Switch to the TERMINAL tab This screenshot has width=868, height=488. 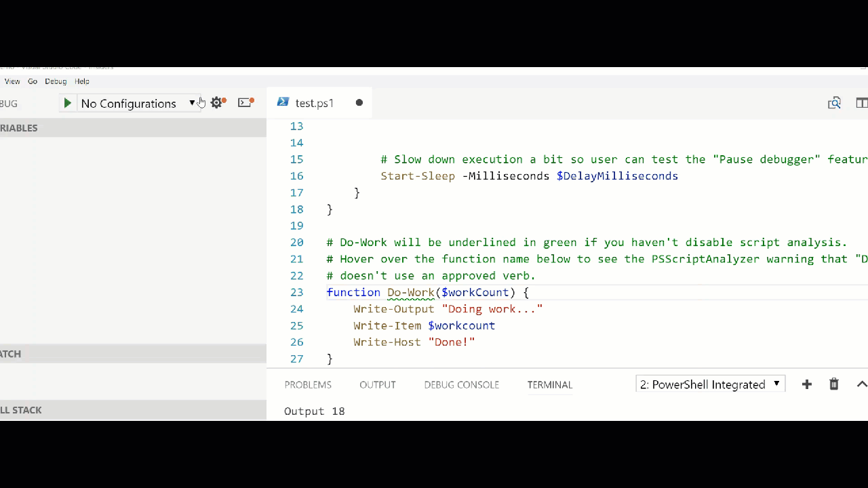coord(550,384)
